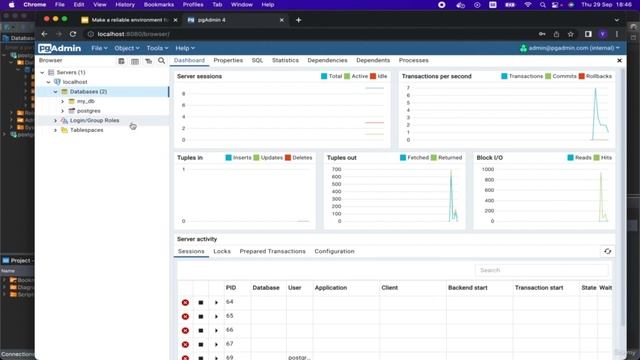Refresh the Server activity table
640x360 pixels.
(x=607, y=251)
